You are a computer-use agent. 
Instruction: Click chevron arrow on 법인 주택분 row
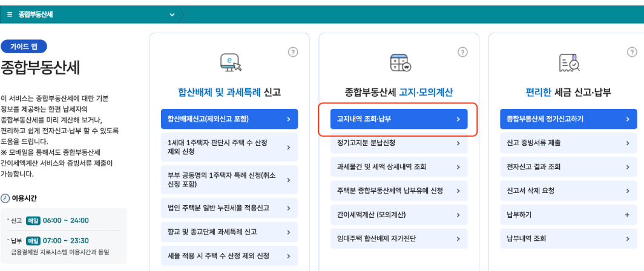289,207
